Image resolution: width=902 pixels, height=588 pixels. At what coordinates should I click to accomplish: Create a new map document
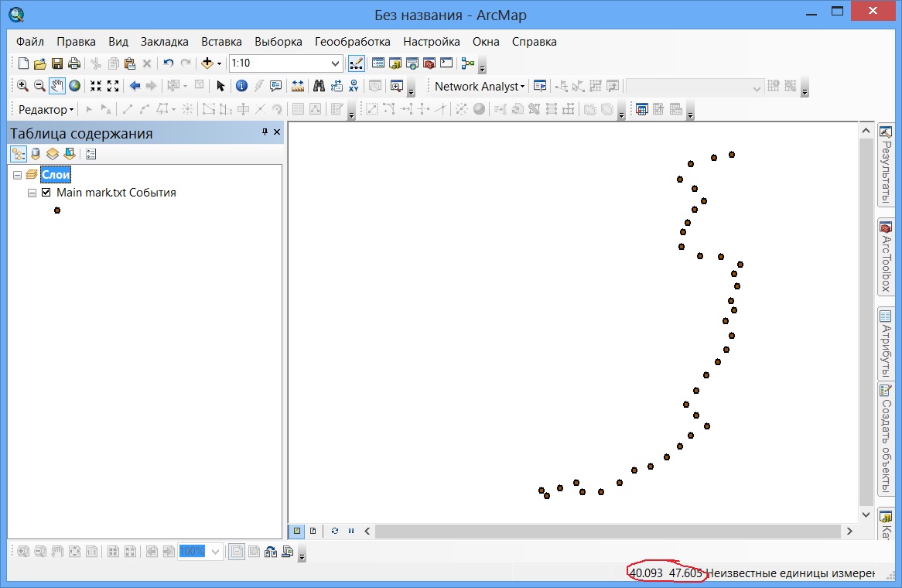(23, 63)
